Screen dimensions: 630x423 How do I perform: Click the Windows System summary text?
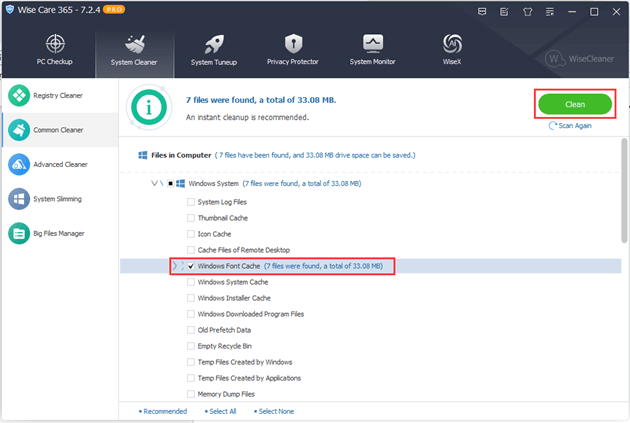click(x=302, y=184)
